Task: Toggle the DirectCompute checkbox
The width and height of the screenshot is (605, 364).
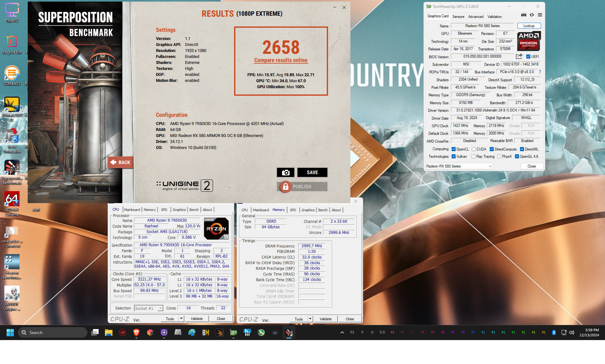Action: (x=492, y=149)
